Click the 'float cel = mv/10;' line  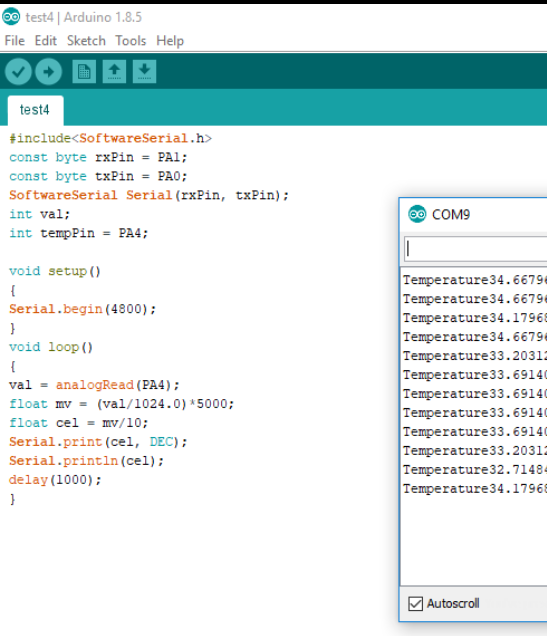(79, 423)
